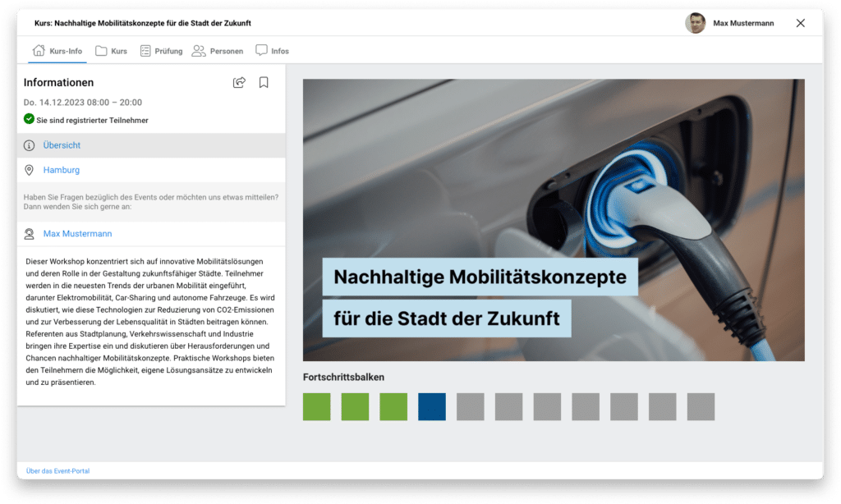Open the Hamburg location link

point(62,170)
